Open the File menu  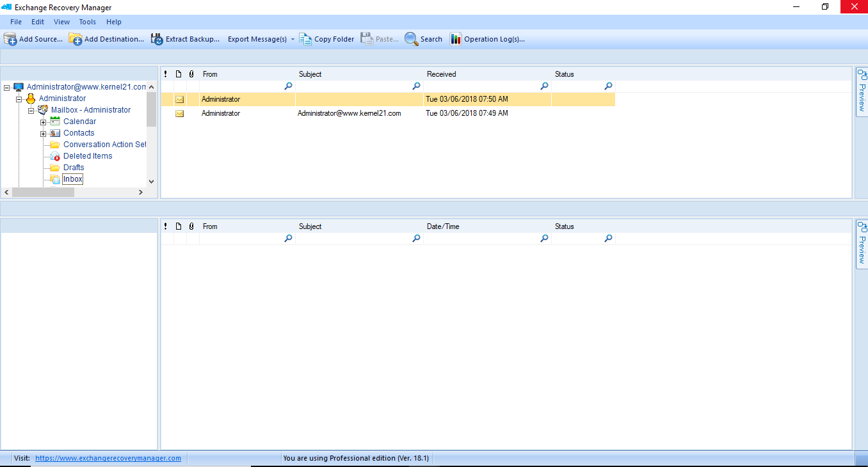[16, 22]
